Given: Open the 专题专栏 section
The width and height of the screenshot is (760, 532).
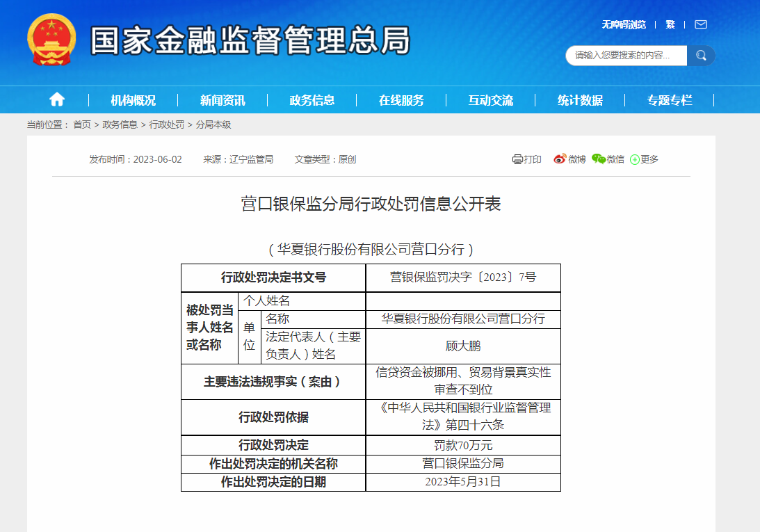Looking at the screenshot, I should tap(670, 100).
